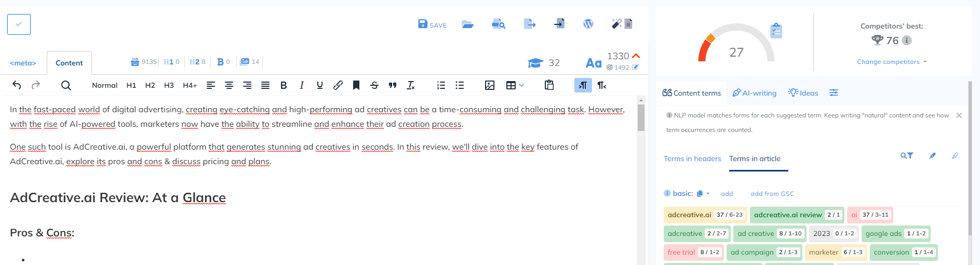This screenshot has width=980, height=265.
Task: Insert a hyperlink
Action: 338,85
